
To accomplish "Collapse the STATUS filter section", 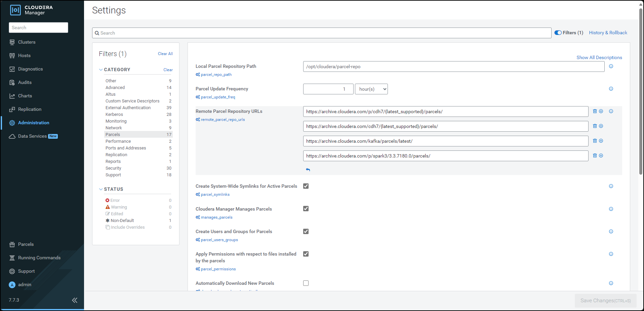I will point(101,189).
